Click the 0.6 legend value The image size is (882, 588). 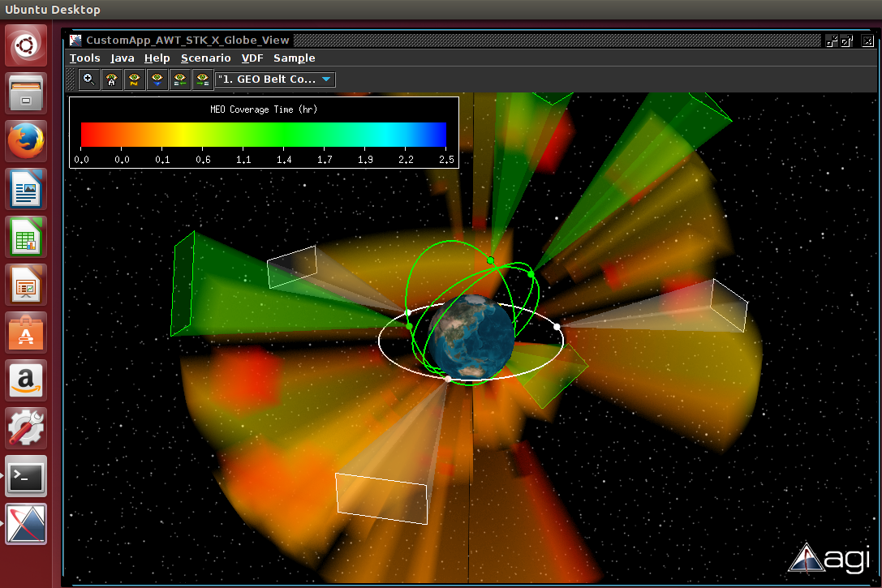coord(203,160)
